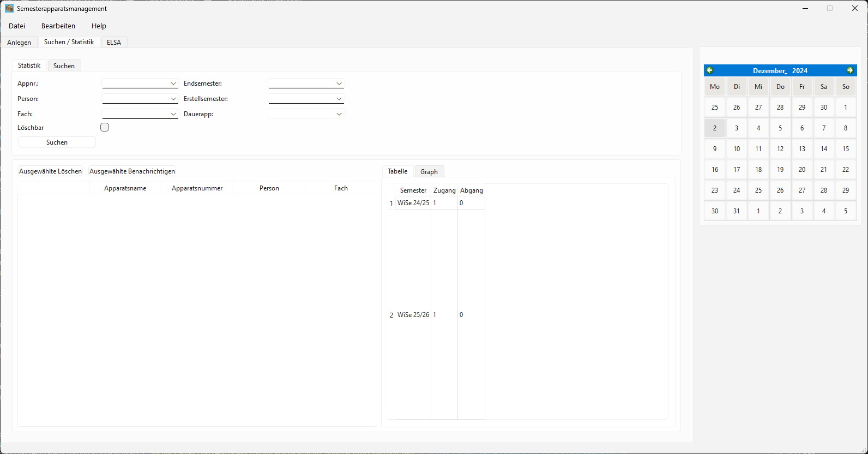Switch to the Graph tab
Screen dimensions: 868x454
click(x=429, y=172)
